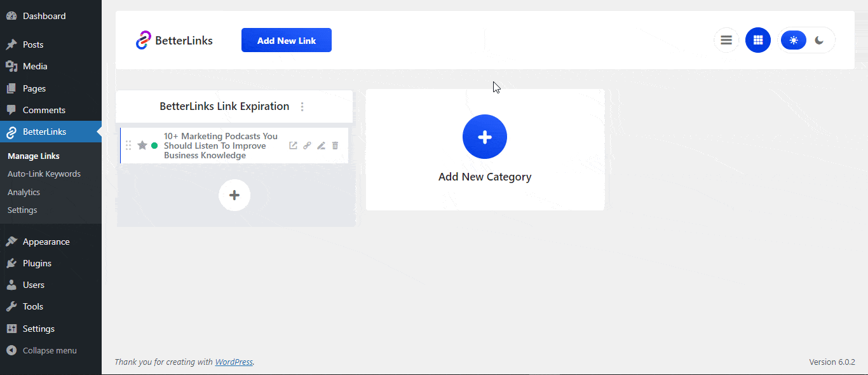Select light mode sun toggle
The height and width of the screenshot is (375, 868).
793,40
